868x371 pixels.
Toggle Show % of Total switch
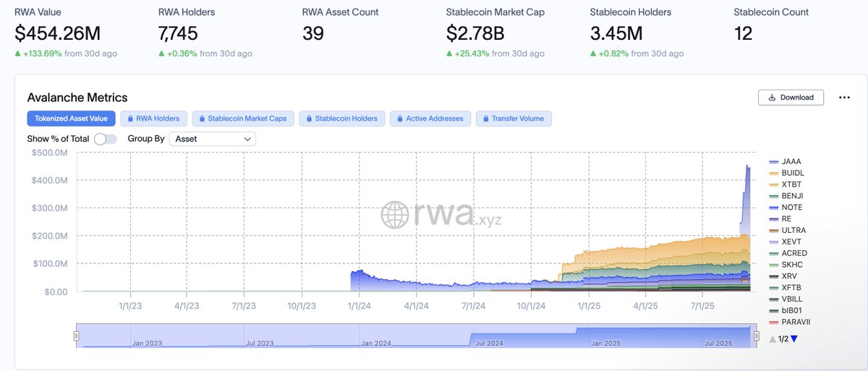tap(105, 138)
